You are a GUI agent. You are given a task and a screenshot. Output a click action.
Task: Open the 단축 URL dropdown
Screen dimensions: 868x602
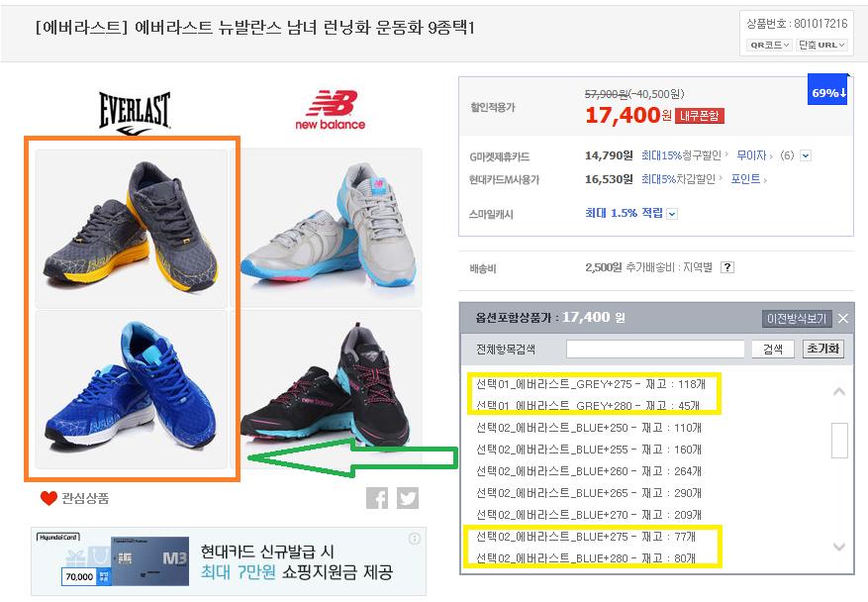coord(822,45)
